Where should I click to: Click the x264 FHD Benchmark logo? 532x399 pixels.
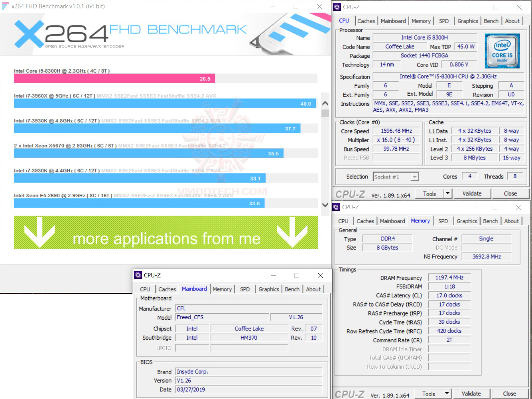130,35
